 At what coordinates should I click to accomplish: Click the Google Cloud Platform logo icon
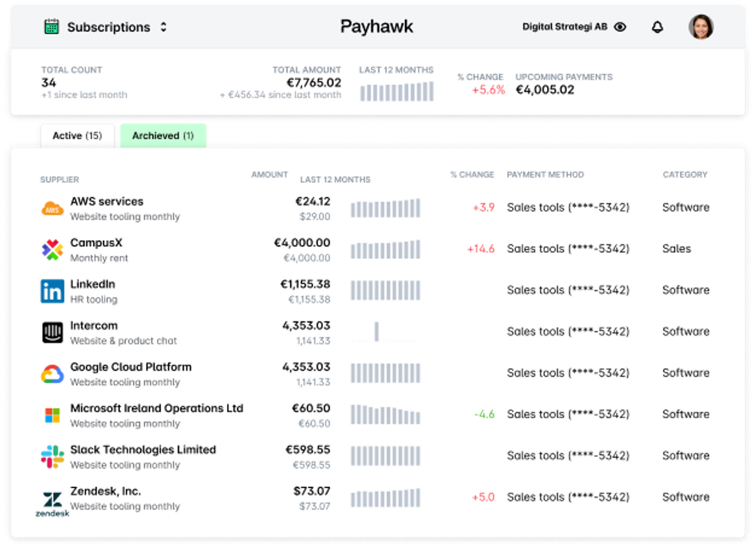[x=52, y=374]
